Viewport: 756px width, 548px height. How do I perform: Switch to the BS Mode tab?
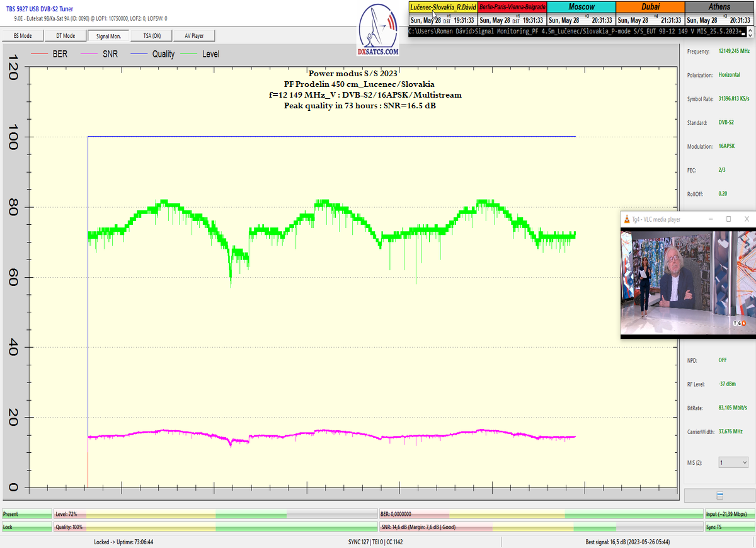[22, 36]
